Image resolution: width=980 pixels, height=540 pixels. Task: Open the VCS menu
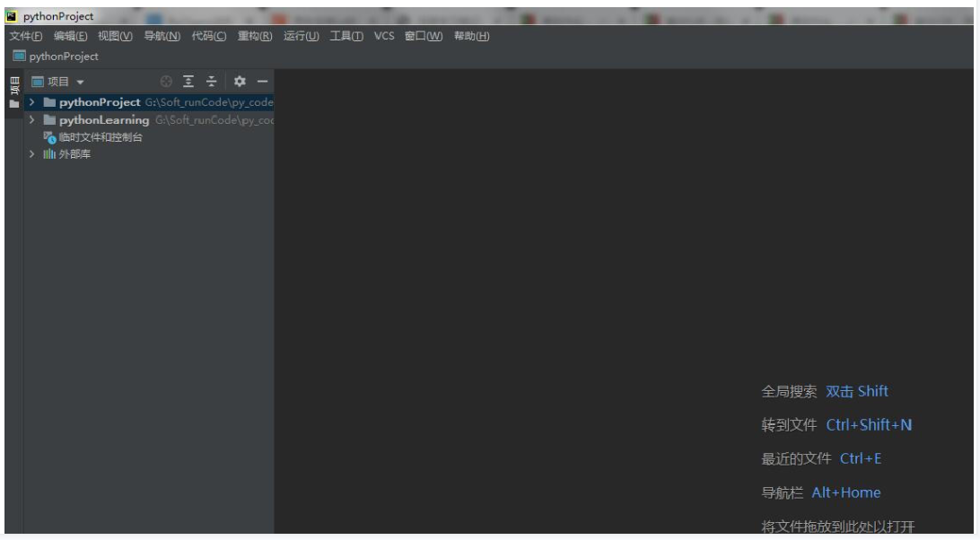pyautogui.click(x=384, y=36)
